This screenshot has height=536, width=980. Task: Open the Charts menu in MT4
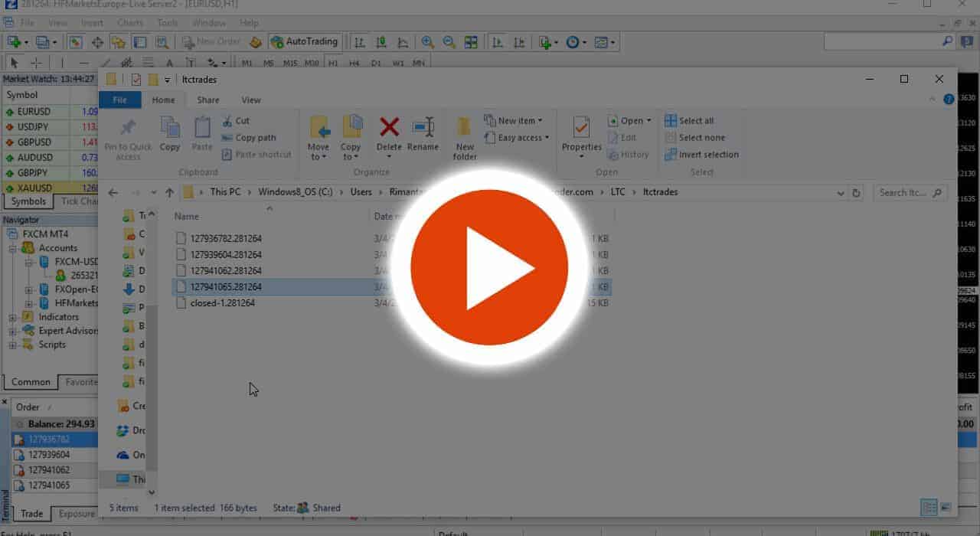(x=130, y=23)
